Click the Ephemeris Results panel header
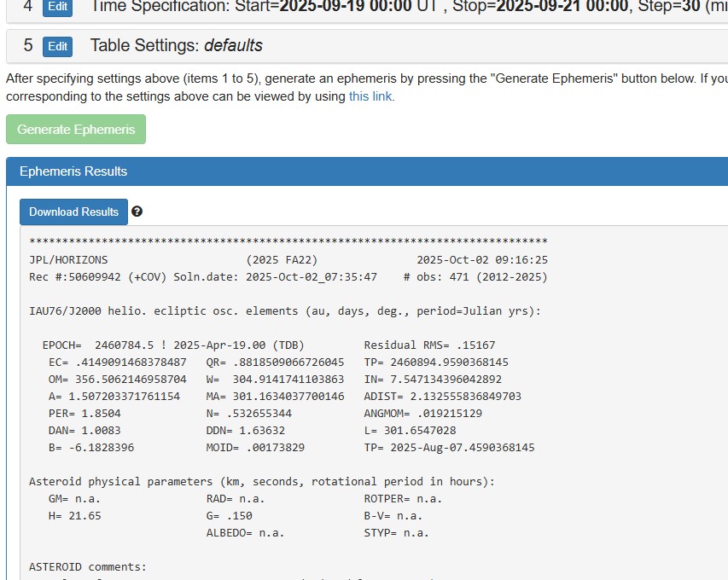Viewport: 728px width, 580px height. 73,171
